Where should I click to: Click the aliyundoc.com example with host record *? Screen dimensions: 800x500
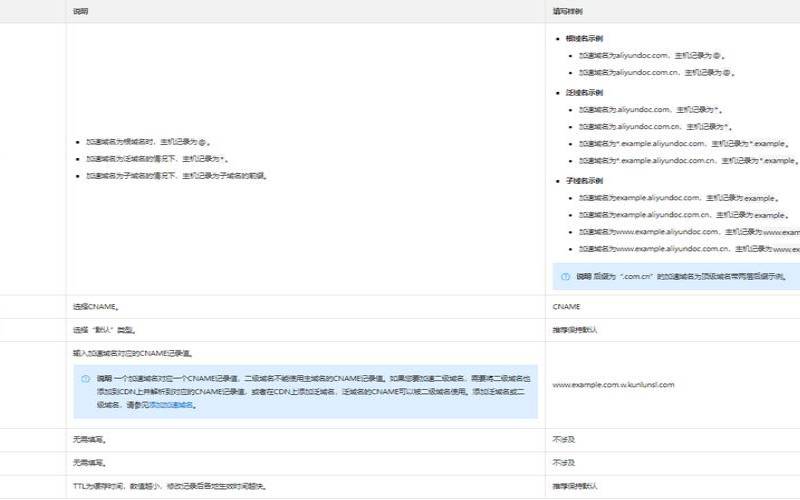[651, 110]
